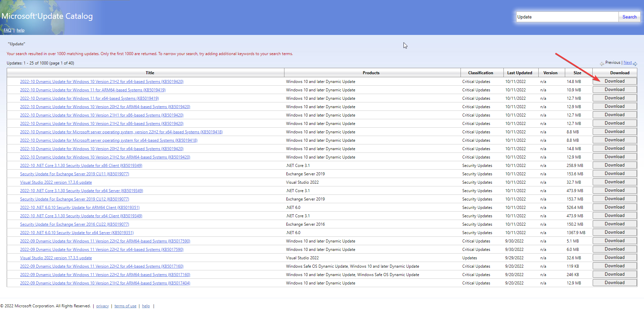Viewport: 644px width, 312px height.
Task: Download Windows 11 ARM64 KB5019419 update
Action: (614, 90)
